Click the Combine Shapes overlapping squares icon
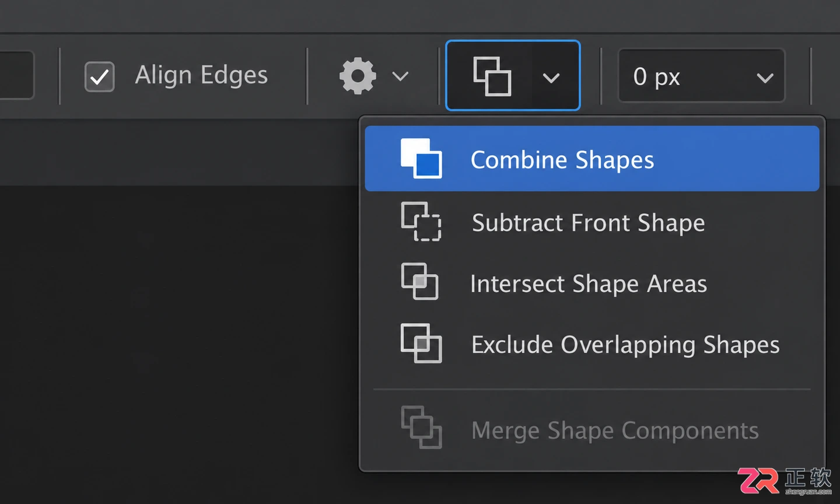 [421, 158]
